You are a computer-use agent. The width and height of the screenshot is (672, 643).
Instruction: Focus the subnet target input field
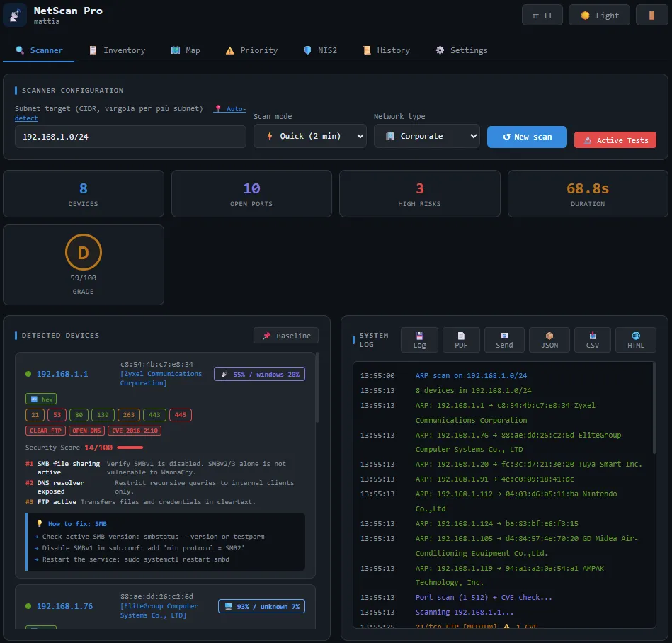(130, 137)
